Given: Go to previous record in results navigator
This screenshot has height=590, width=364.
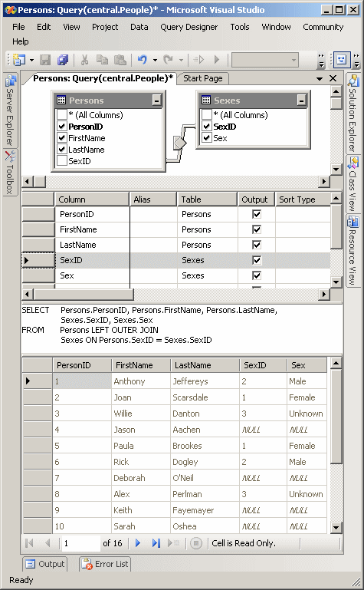Looking at the screenshot, I should point(48,543).
